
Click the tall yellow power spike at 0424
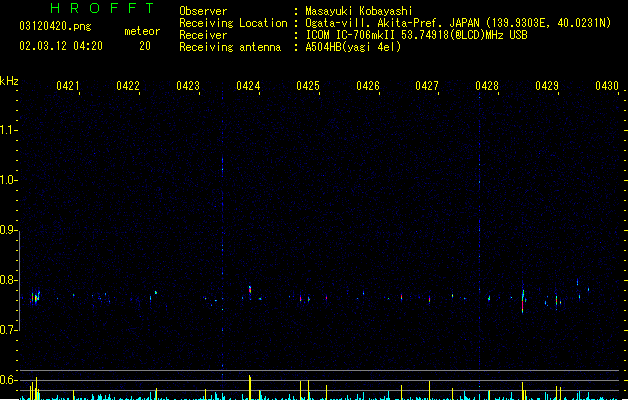point(250,387)
